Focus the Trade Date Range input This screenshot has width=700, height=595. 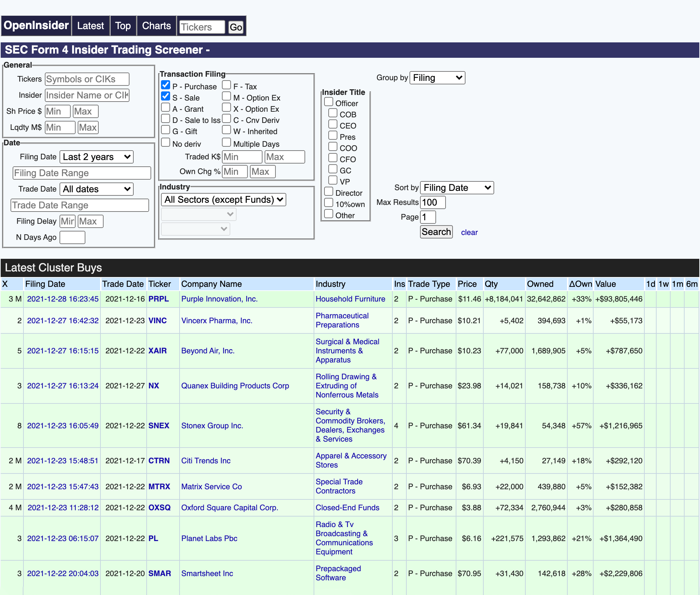80,205
